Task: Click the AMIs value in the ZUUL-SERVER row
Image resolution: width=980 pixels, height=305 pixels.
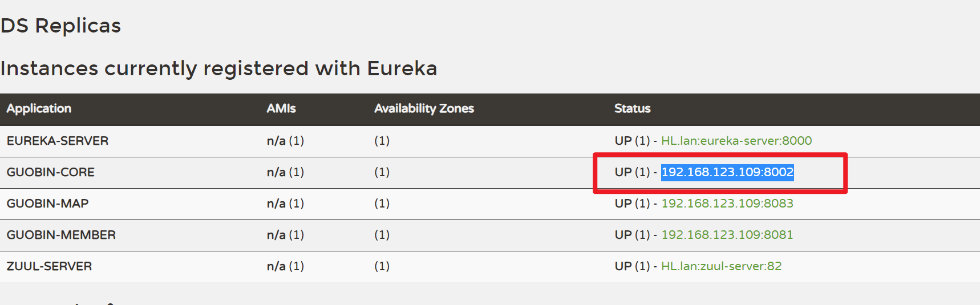Action: (x=285, y=266)
